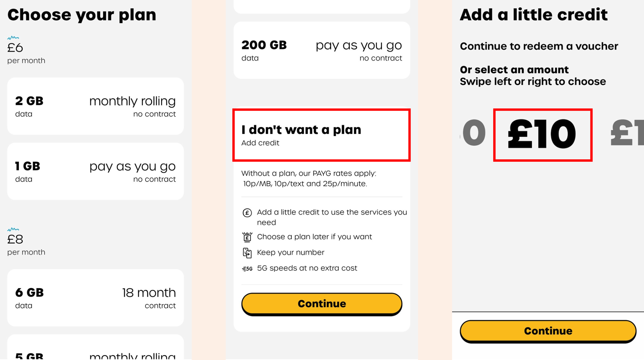The image size is (644, 360).
Task: Click the Continue to redeem a voucher text
Action: (x=539, y=46)
